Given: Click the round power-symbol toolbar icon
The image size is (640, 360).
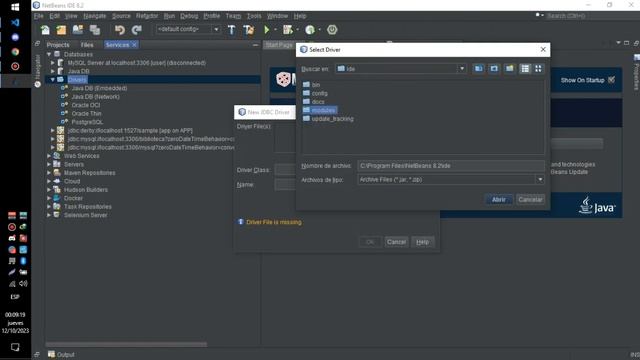Looking at the screenshot, I should pos(332,30).
